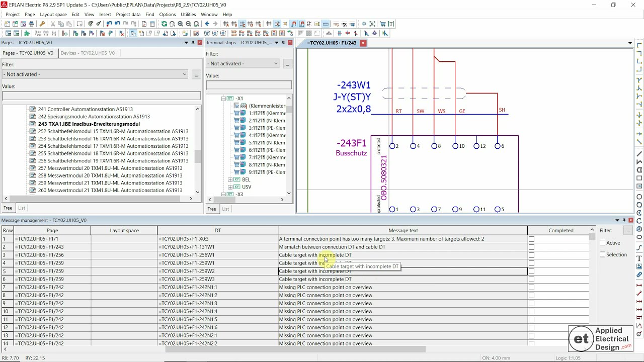This screenshot has width=644, height=362.
Task: Check Completed box for row 10
Action: point(531,312)
